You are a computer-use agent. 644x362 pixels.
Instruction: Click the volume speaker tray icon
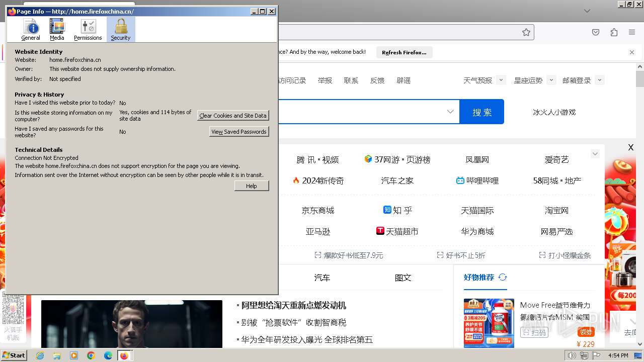[572, 355]
